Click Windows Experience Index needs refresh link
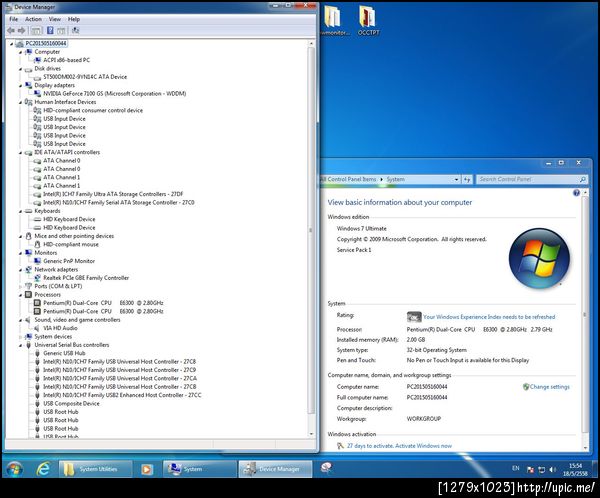The height and width of the screenshot is (498, 600). coord(489,317)
